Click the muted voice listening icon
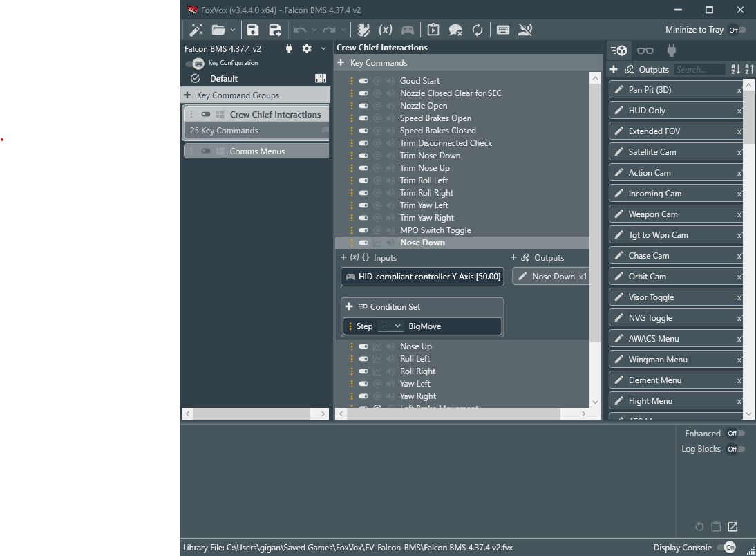The width and height of the screenshot is (756, 556). [x=525, y=30]
